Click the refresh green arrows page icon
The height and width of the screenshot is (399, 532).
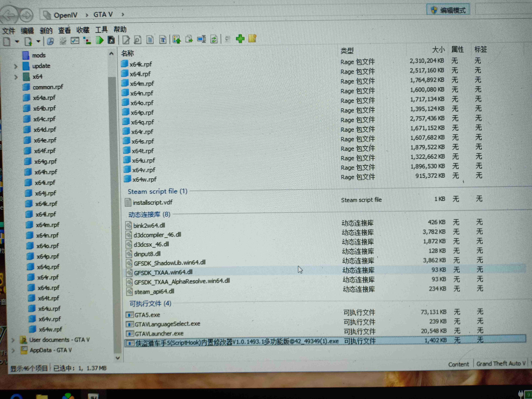point(214,39)
